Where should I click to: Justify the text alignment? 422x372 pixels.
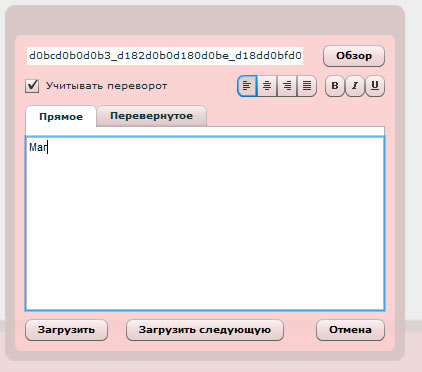307,86
